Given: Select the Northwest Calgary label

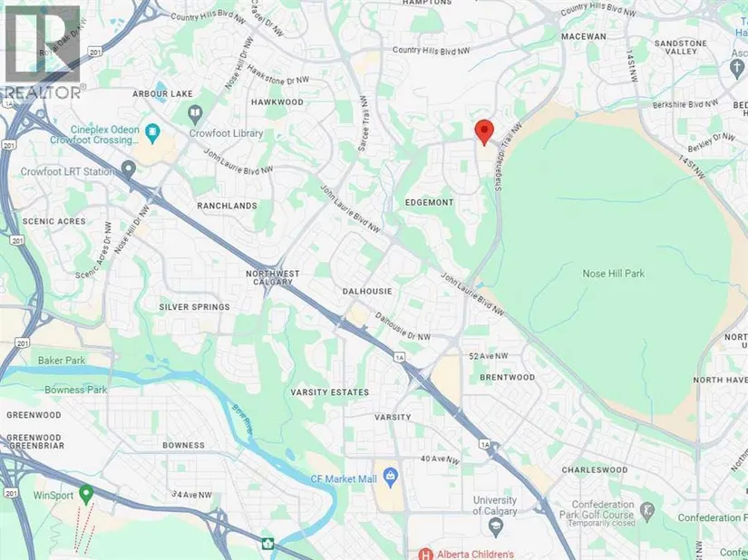Looking at the screenshot, I should point(273,277).
